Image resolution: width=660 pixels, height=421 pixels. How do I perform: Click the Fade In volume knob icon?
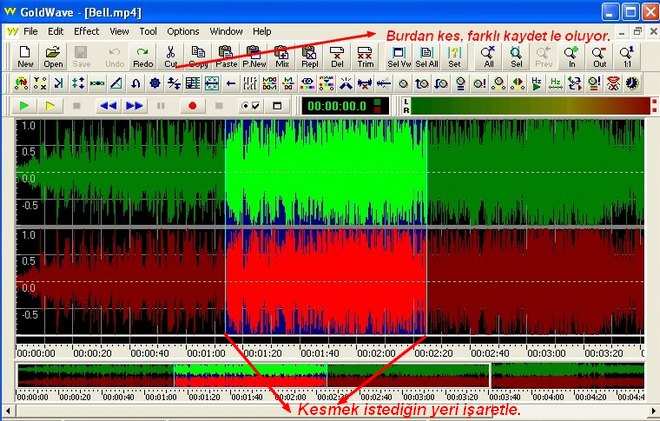click(422, 83)
